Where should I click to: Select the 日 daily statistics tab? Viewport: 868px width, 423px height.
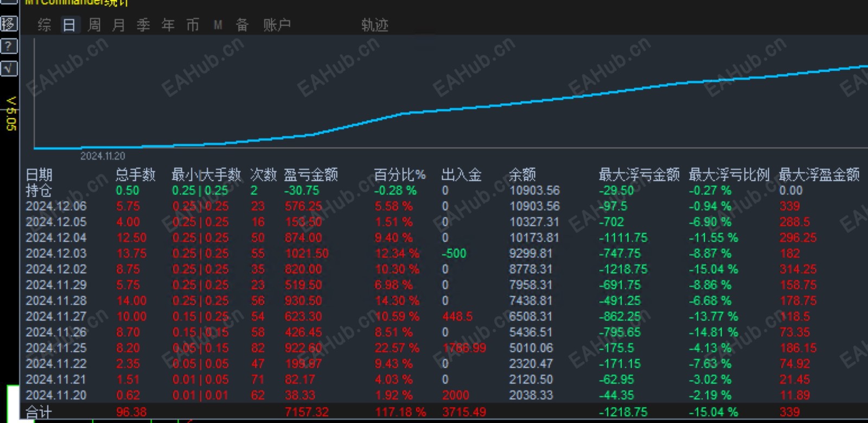(69, 25)
